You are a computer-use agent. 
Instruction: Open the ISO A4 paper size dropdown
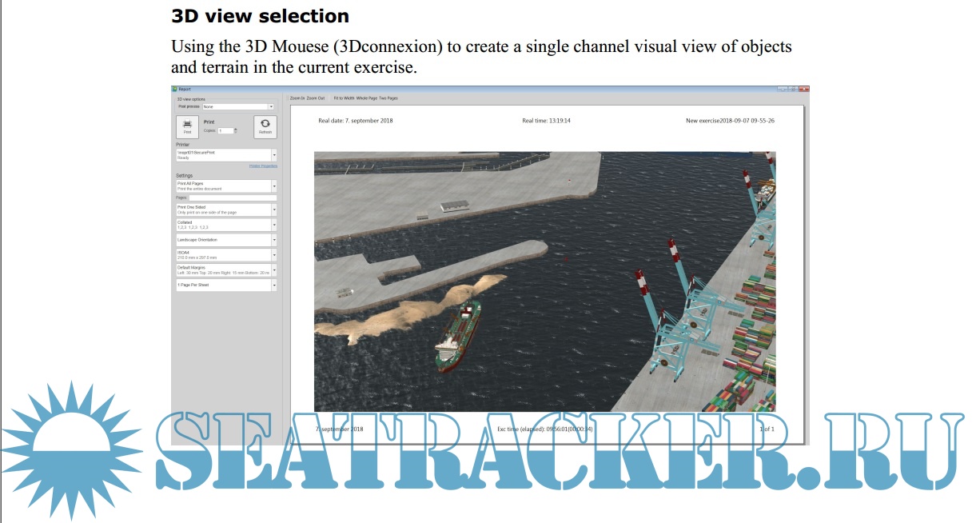pos(274,255)
